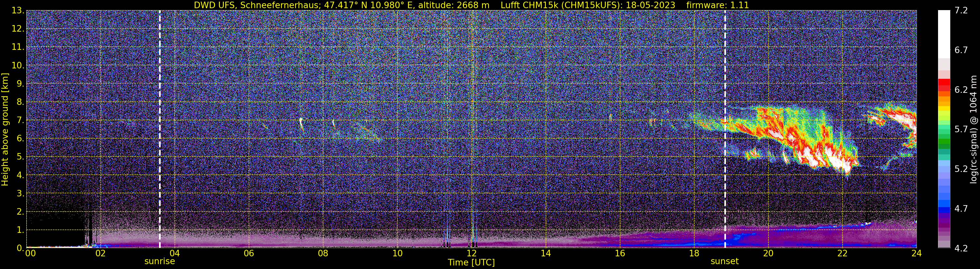Image resolution: width=980 pixels, height=269 pixels.
Task: Click the x-axis tick label "12"
Action: click(x=471, y=253)
